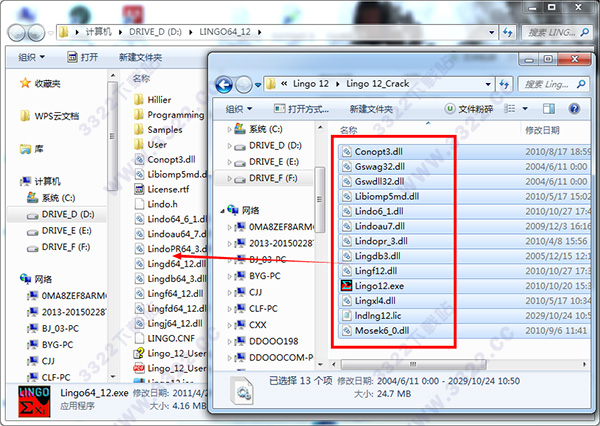Click refresh icon in LINGO64_12 window

click(508, 33)
